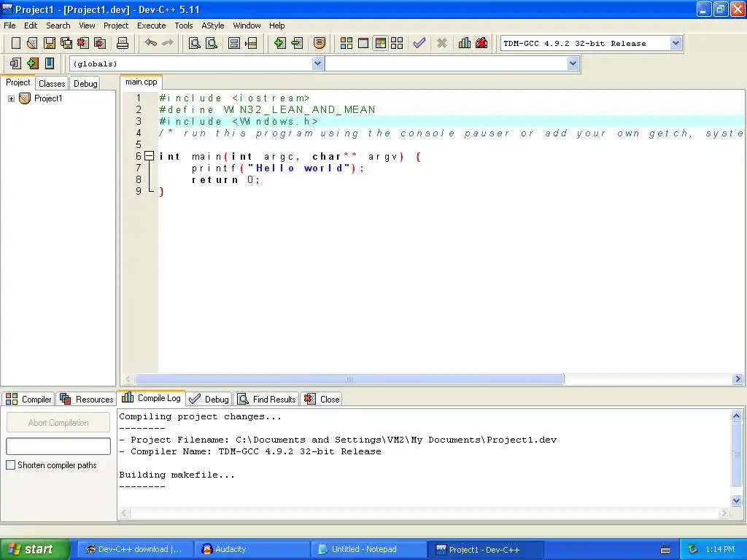Click editor scroll right arrow

coord(738,379)
